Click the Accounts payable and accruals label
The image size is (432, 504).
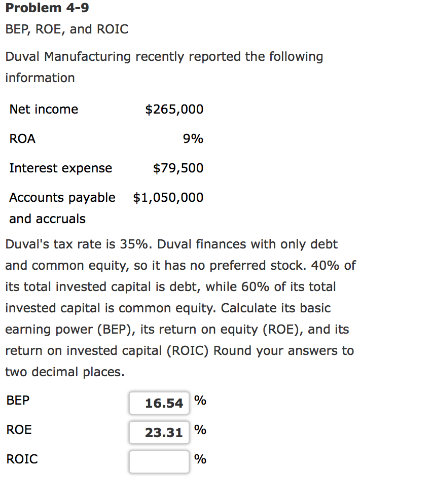coord(62,208)
